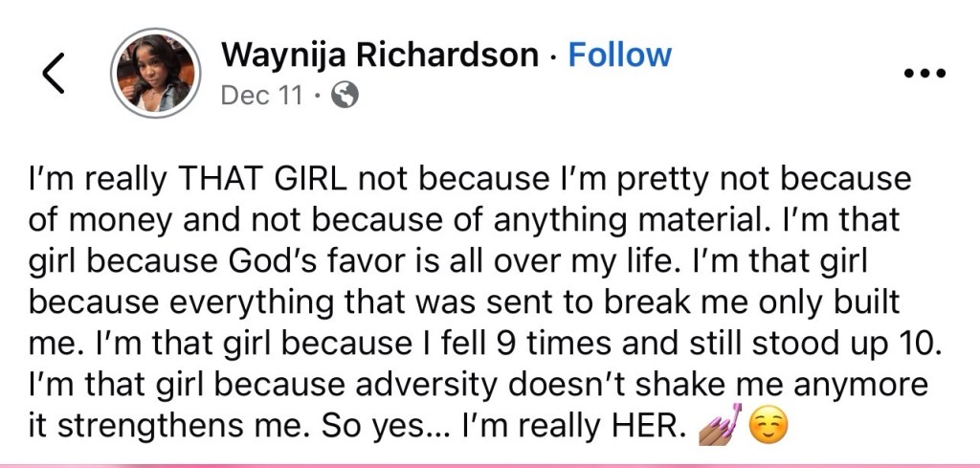980x468 pixels.
Task: Open the three-dot post options menu
Action: [924, 75]
